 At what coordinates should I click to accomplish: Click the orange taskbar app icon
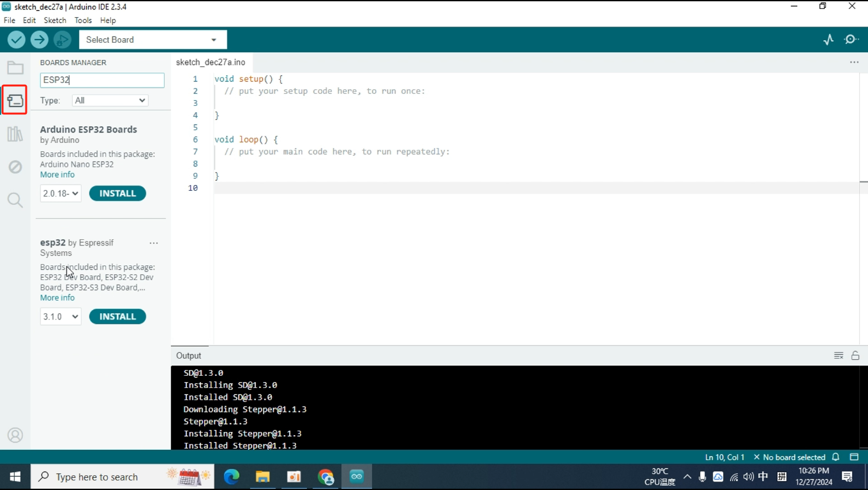(294, 477)
